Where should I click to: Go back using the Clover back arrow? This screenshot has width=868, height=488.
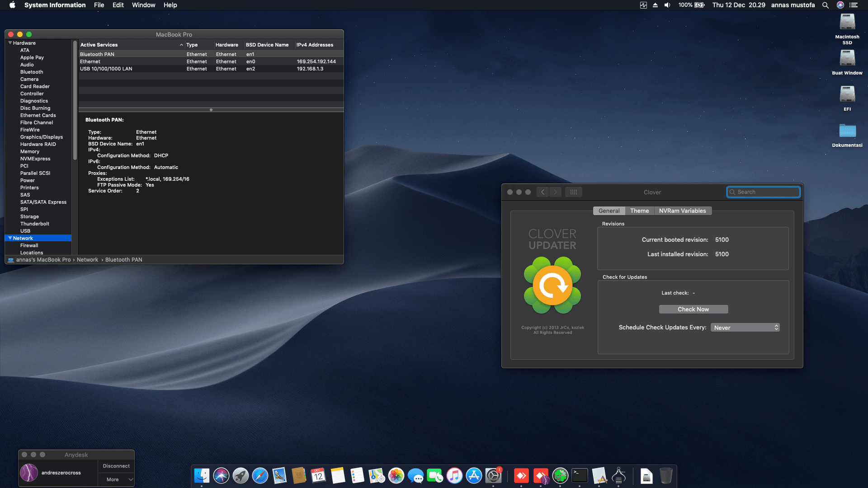coord(543,192)
